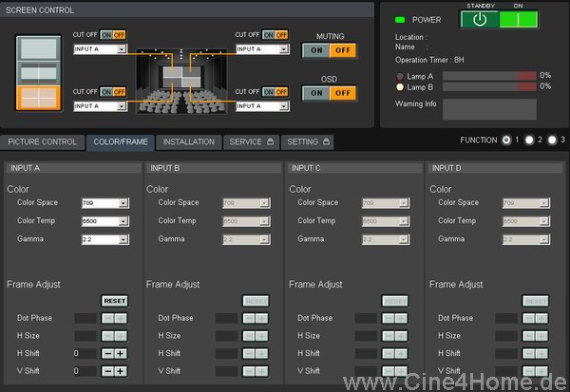Click Reset under Input A Frame Adjust
570x392 pixels.
pyautogui.click(x=114, y=301)
